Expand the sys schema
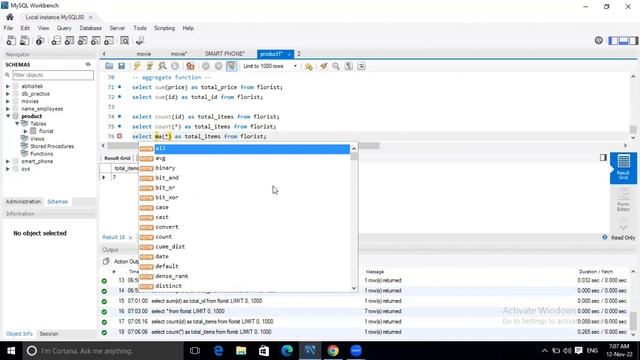Screen dimensions: 640x360 coord(8,169)
